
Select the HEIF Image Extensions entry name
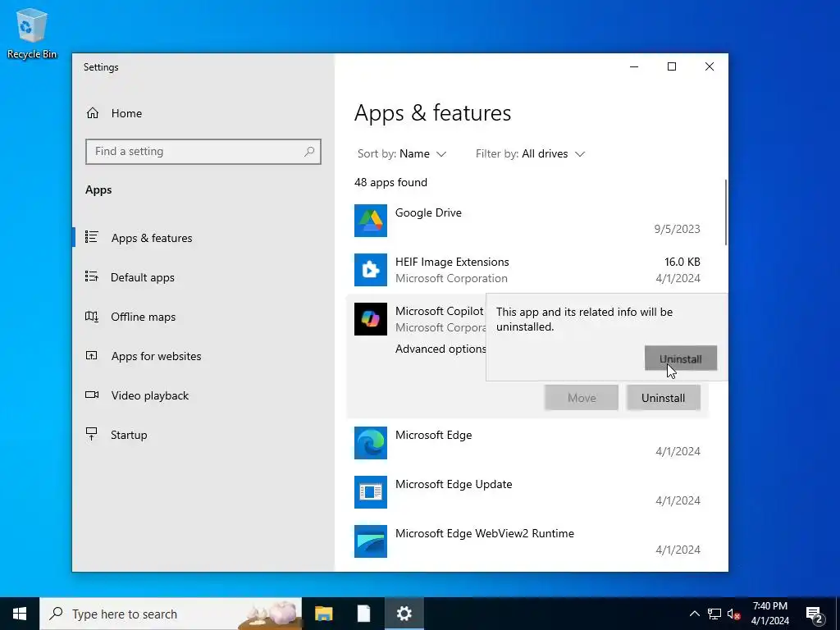click(x=452, y=262)
